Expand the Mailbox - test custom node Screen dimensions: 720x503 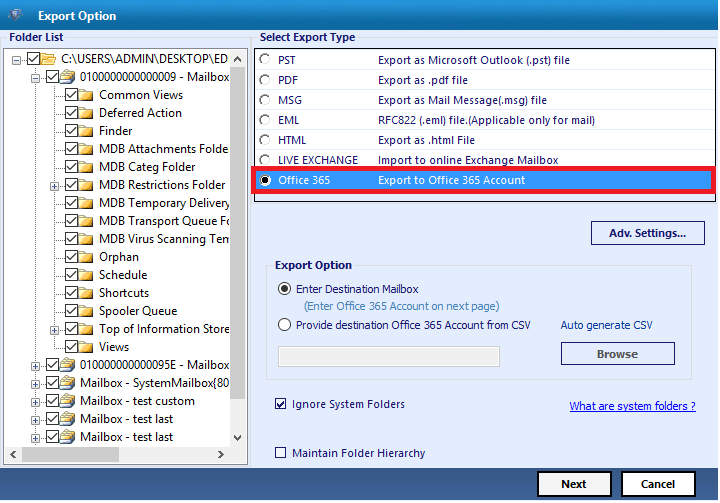(x=35, y=402)
